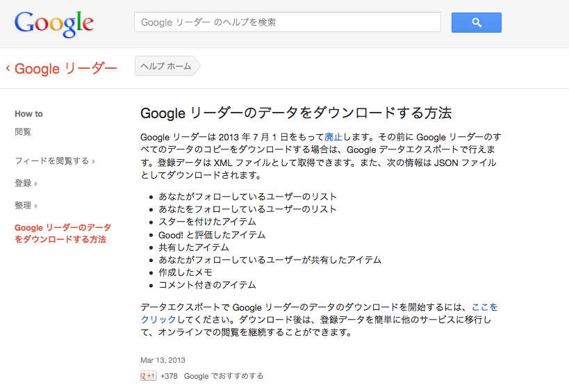Click the main article title heading

296,113
